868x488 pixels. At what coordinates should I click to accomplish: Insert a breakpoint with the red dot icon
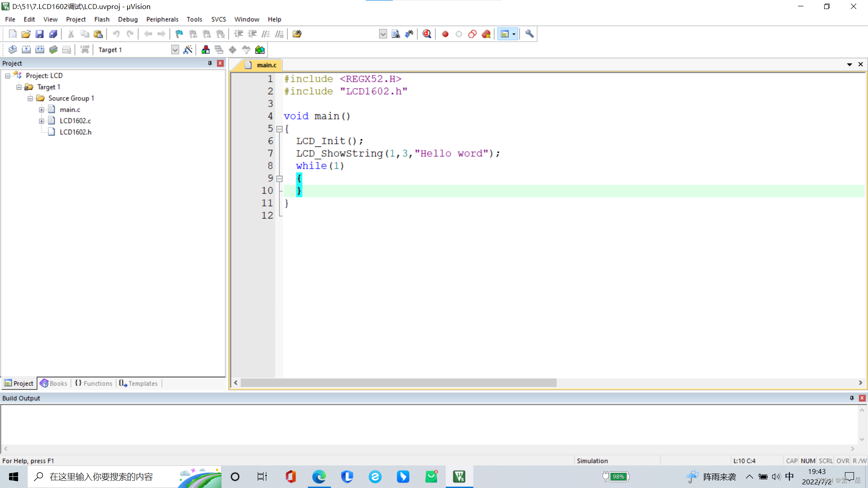(x=445, y=34)
